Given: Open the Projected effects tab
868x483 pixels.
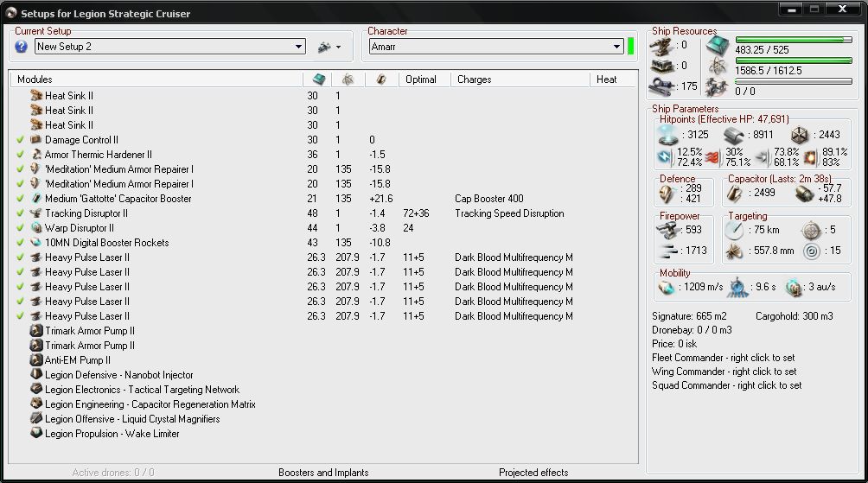Looking at the screenshot, I should [x=533, y=473].
